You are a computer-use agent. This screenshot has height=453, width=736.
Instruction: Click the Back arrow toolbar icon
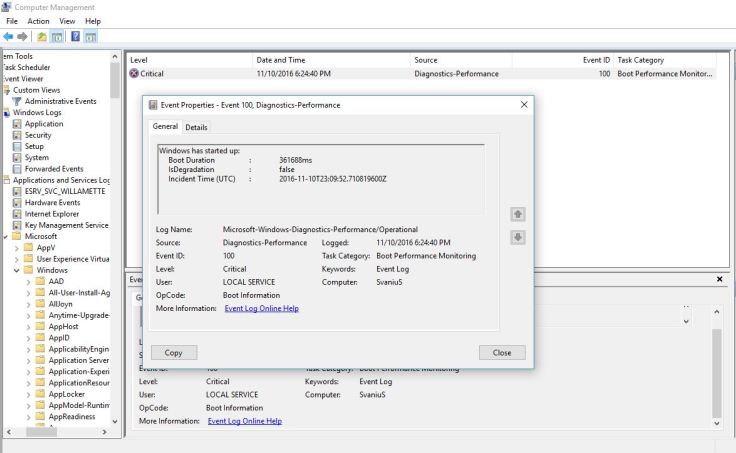[8, 37]
